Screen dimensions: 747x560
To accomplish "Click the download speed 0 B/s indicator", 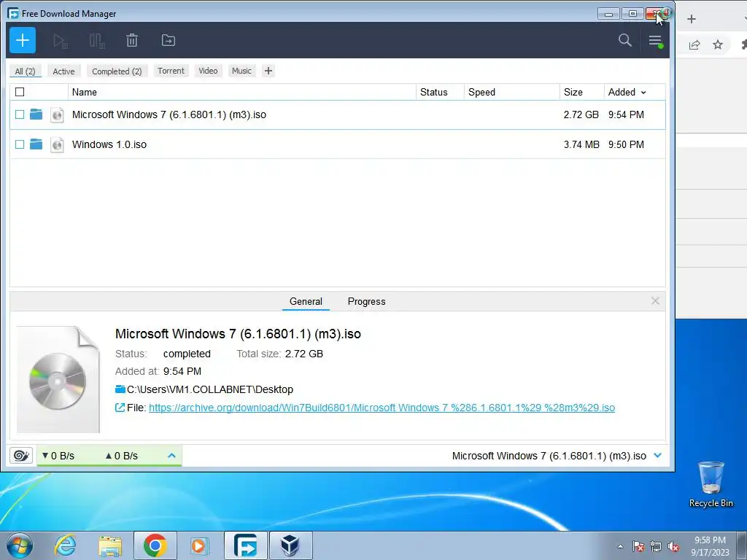I will pos(58,456).
